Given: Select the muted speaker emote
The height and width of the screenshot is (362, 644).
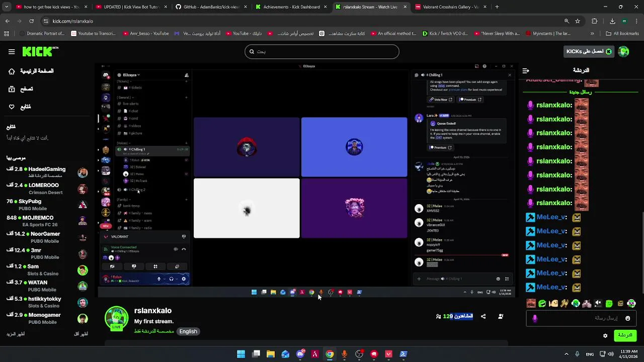Looking at the screenshot, I should (598, 304).
